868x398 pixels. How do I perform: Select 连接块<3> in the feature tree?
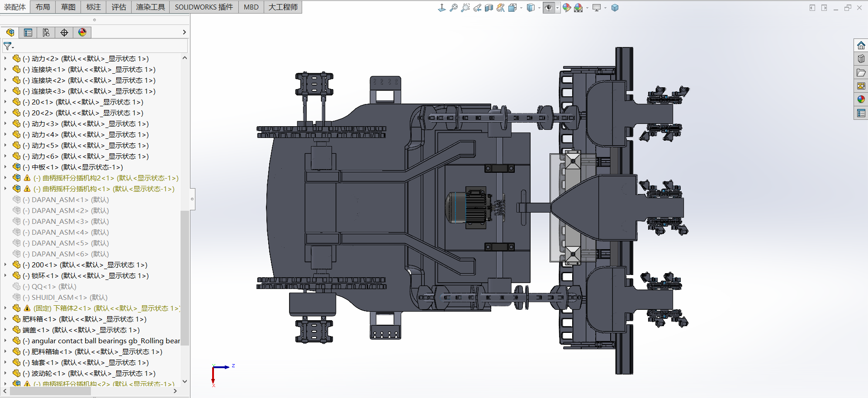(89, 91)
